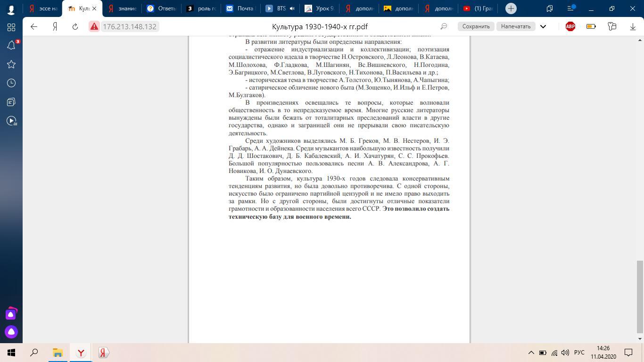Screen dimensions: 644x362
Task: Launch the Alice voice assistant
Action: [11, 332]
